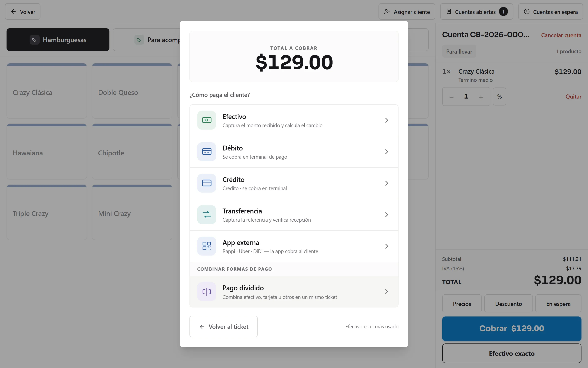Remove item with Quitar link
The width and height of the screenshot is (588, 368).
573,96
